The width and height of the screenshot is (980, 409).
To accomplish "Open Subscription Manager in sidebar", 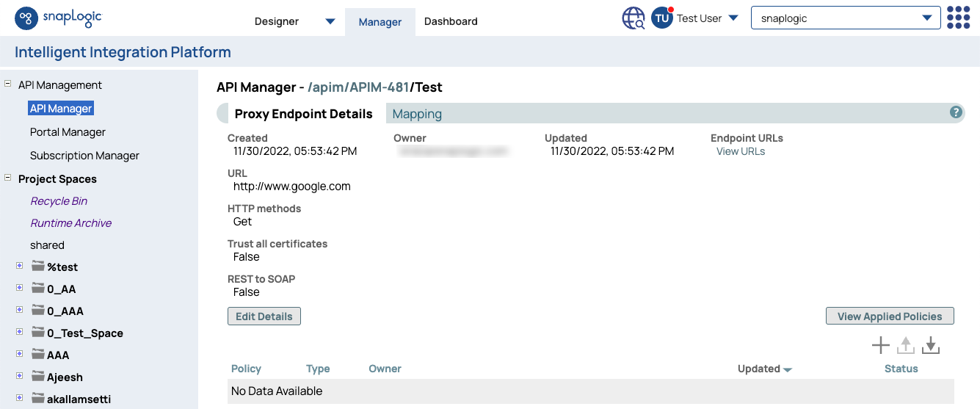I will pyautogui.click(x=84, y=156).
